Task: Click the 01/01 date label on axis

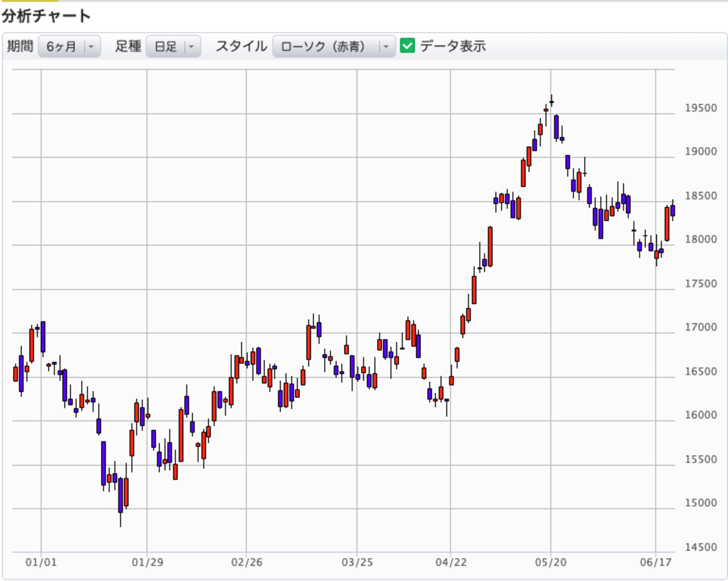Action: pyautogui.click(x=41, y=562)
